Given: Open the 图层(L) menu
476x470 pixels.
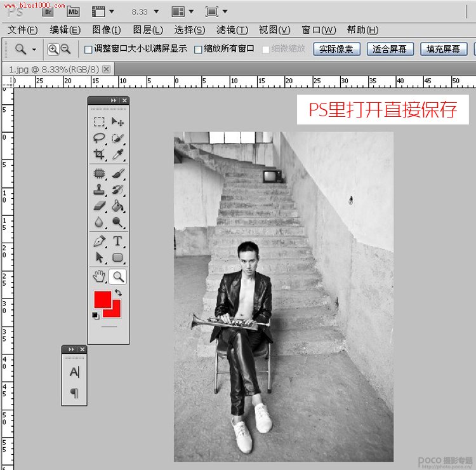Looking at the screenshot, I should coord(148,30).
